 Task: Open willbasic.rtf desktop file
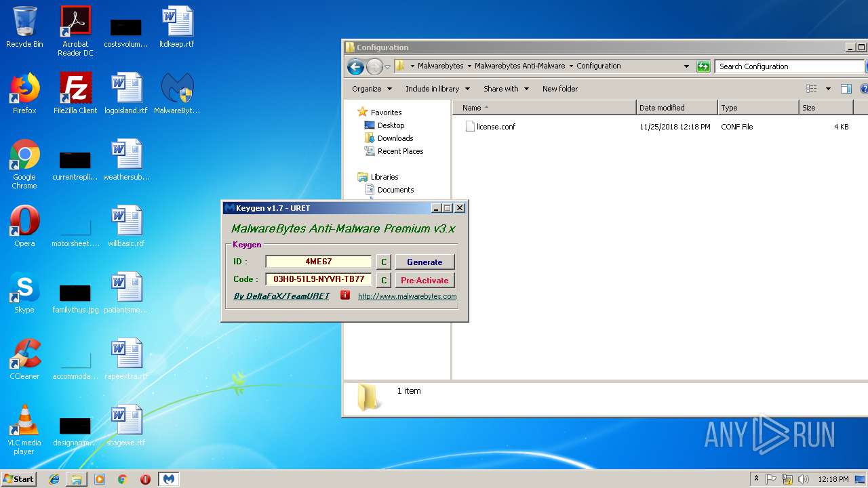(x=126, y=226)
